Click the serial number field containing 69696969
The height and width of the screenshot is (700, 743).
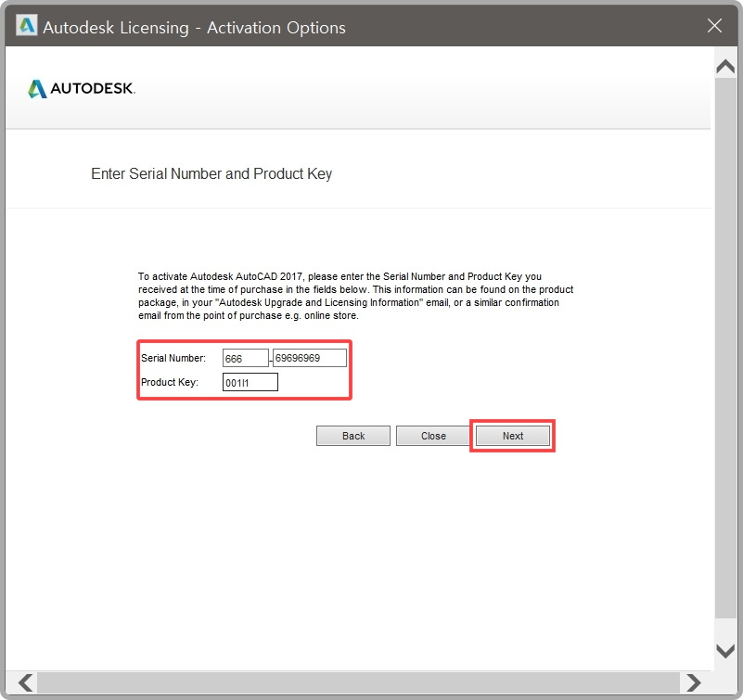click(310, 358)
